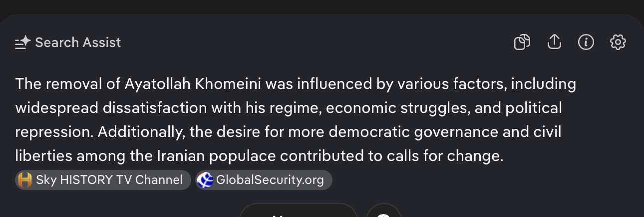Open Search Assist settings gear
Image resolution: width=644 pixels, height=217 pixels.
pos(618,42)
